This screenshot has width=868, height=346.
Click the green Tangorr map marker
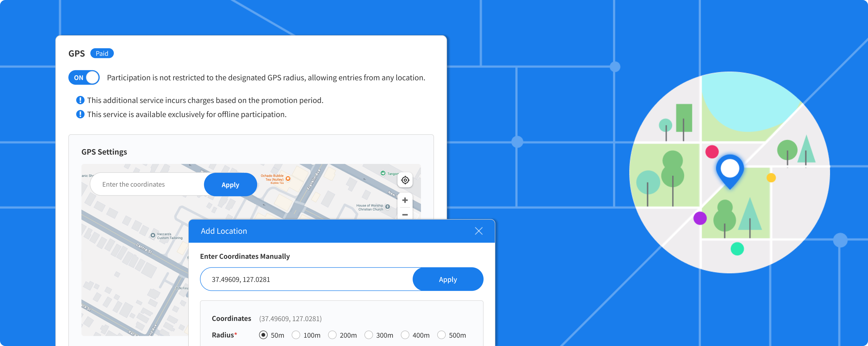click(383, 173)
